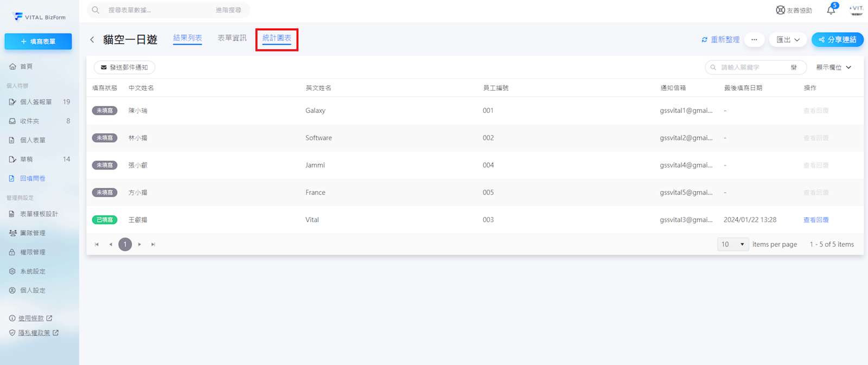Image resolution: width=868 pixels, height=365 pixels.
Task: Select page 1 in pager
Action: 125,245
